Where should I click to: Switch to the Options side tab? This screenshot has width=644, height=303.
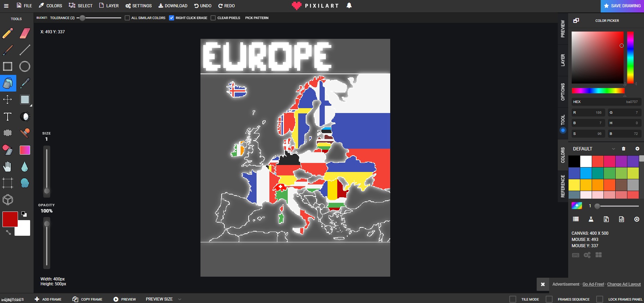[563, 92]
